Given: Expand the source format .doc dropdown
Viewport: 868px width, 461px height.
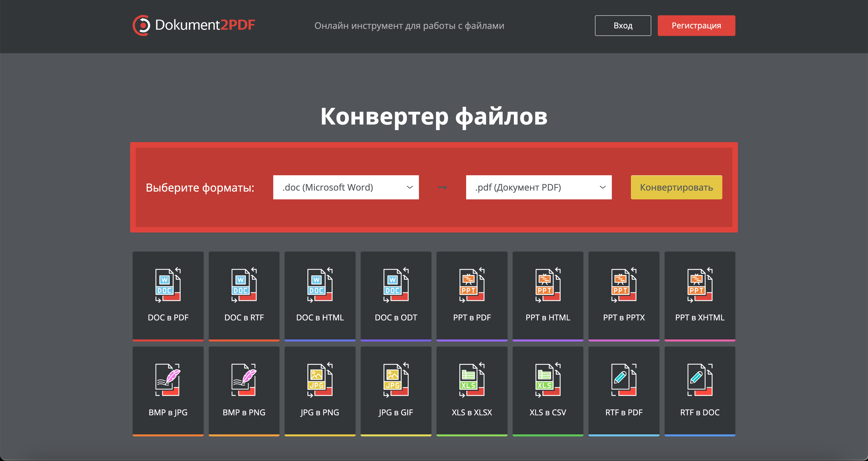Looking at the screenshot, I should pyautogui.click(x=346, y=187).
